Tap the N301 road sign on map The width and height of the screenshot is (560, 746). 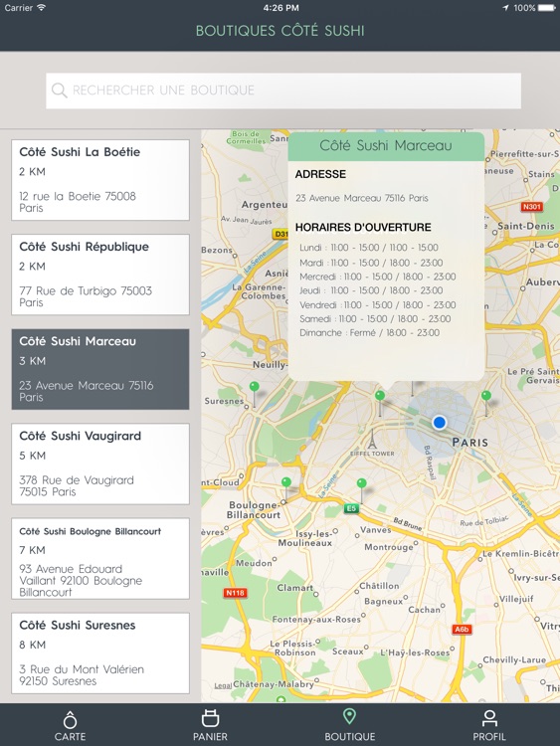(x=532, y=207)
